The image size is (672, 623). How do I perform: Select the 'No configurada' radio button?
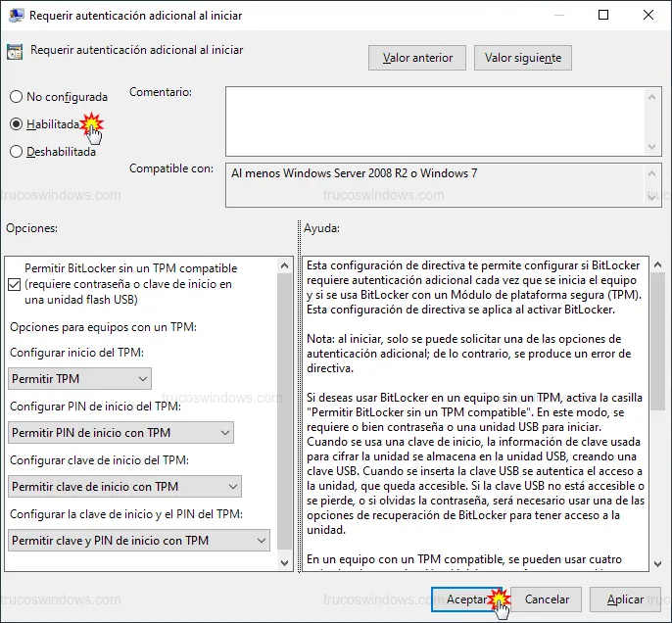[16, 97]
